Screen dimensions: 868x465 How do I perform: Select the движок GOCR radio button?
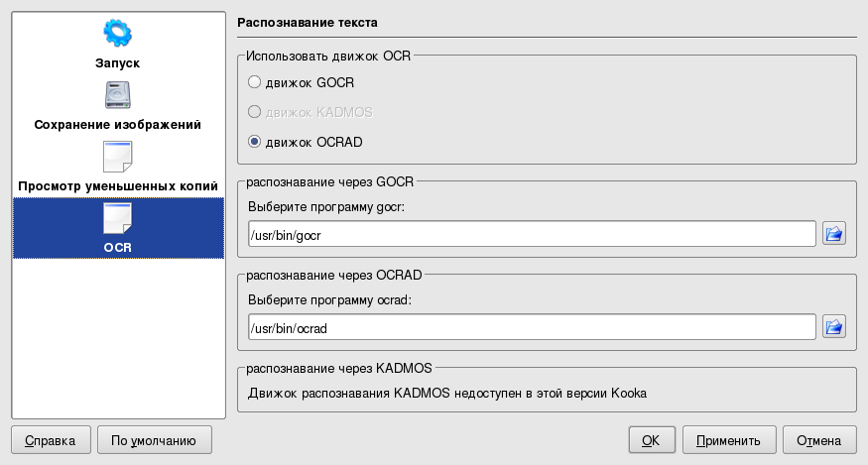point(255,82)
